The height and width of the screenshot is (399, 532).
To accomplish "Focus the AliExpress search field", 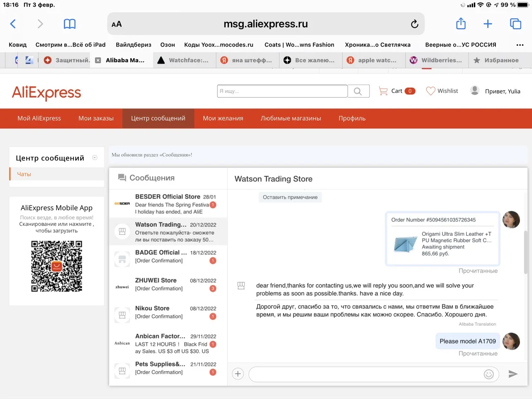I will pos(283,91).
